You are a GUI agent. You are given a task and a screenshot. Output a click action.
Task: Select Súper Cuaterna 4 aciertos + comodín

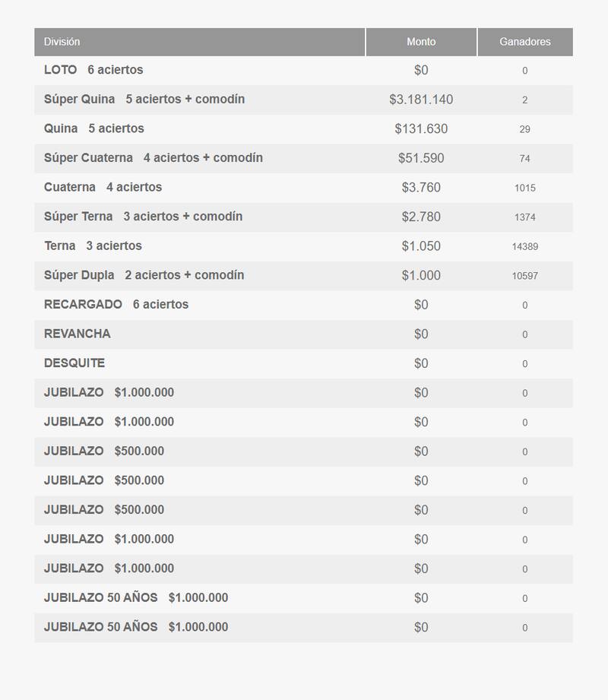[154, 158]
